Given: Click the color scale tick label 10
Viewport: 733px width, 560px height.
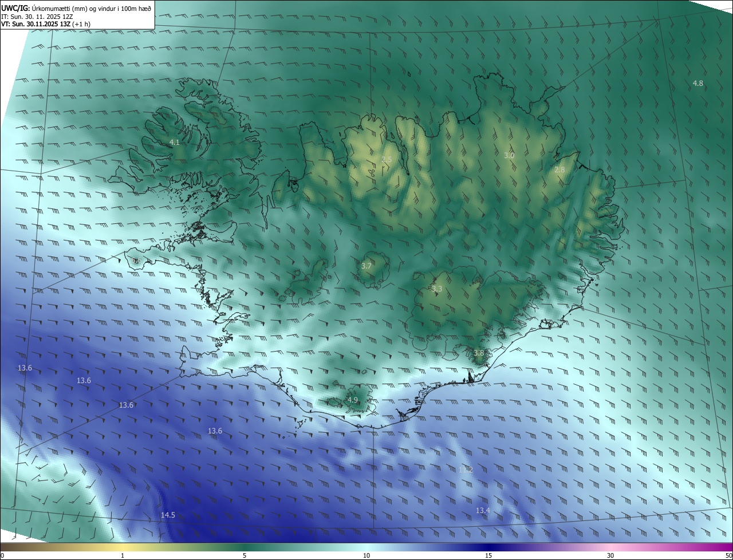Looking at the screenshot, I should pos(366,555).
